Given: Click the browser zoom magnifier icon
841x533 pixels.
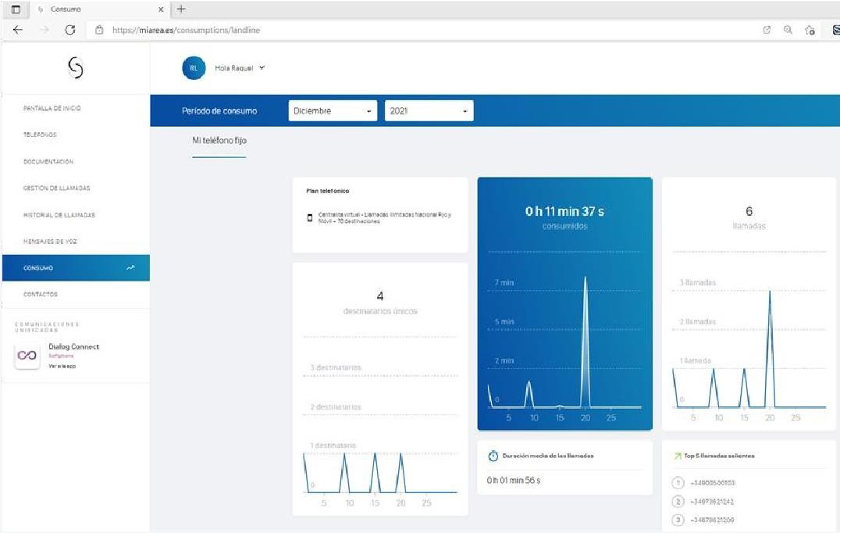Looking at the screenshot, I should pyautogui.click(x=789, y=30).
